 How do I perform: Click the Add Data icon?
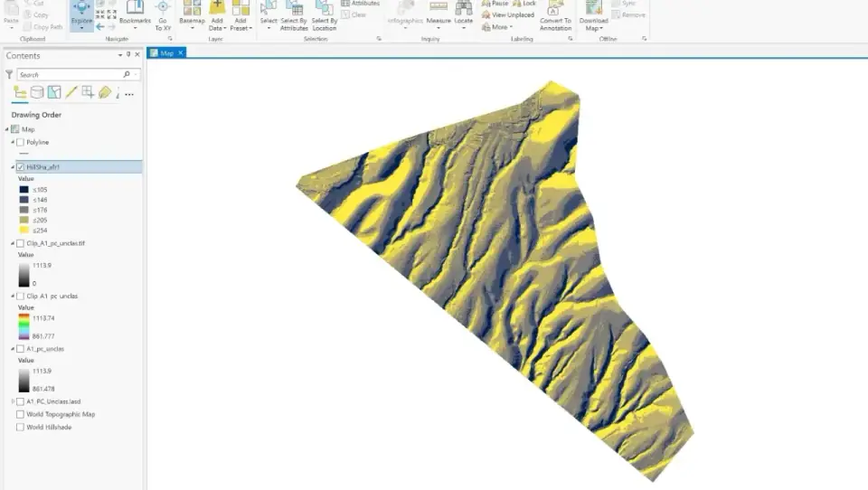coord(217,8)
